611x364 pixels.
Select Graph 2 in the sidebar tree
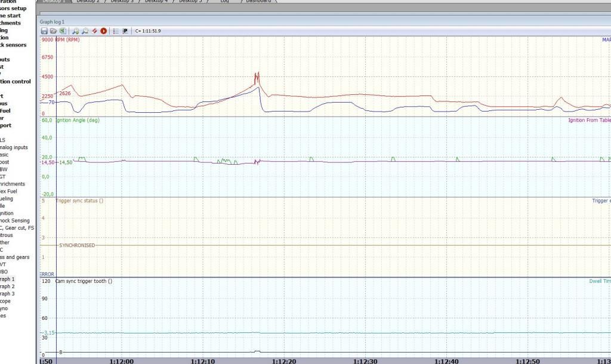click(x=7, y=286)
